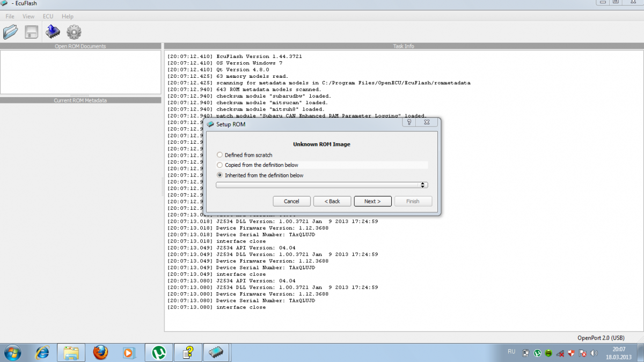Open the File menu
This screenshot has width=644, height=362.
10,17
